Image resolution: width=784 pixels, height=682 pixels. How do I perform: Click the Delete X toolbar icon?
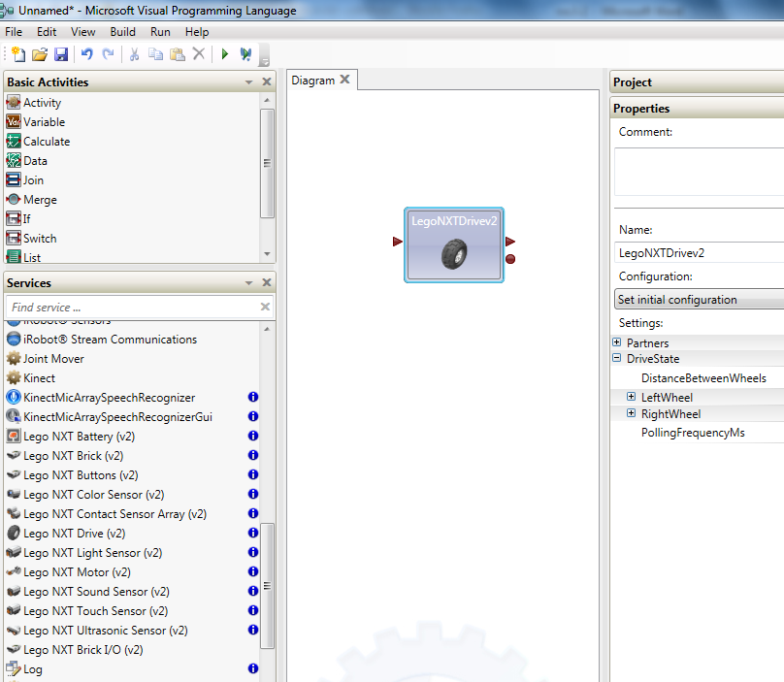point(199,53)
